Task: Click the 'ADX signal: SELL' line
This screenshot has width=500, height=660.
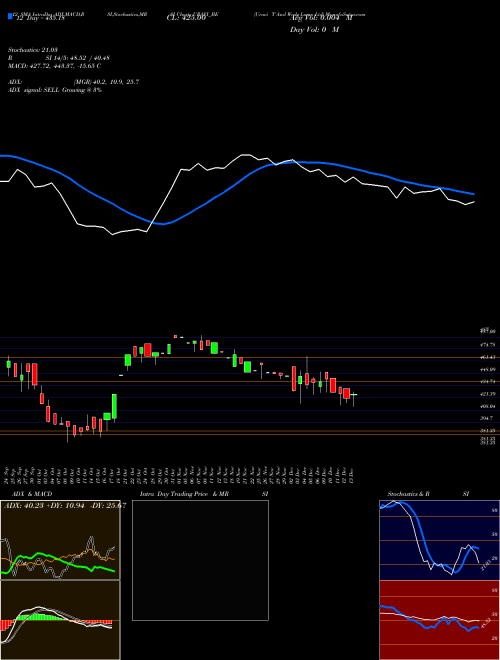Action: [x=55, y=90]
